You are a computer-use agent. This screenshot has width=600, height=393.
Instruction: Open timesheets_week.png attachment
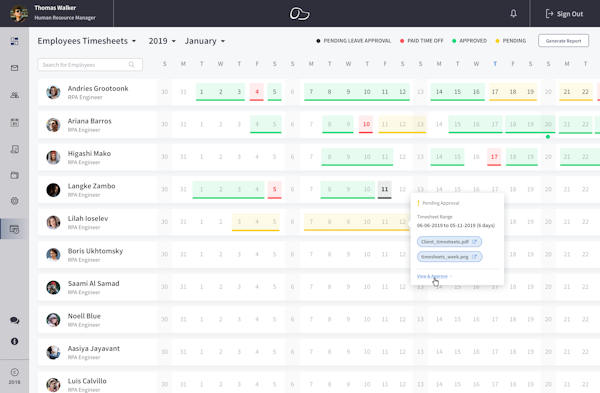449,257
